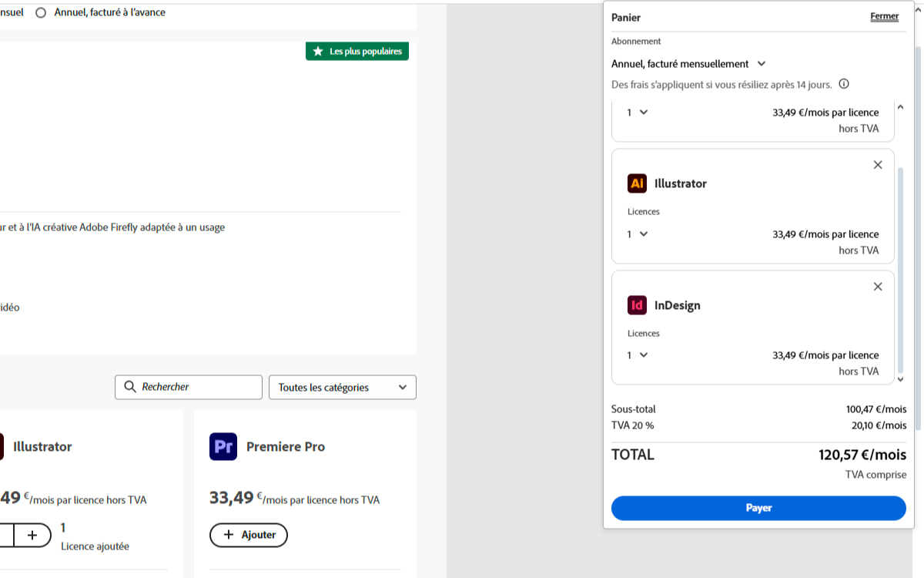Open the 'Toutes les catégories' dropdown

(342, 388)
